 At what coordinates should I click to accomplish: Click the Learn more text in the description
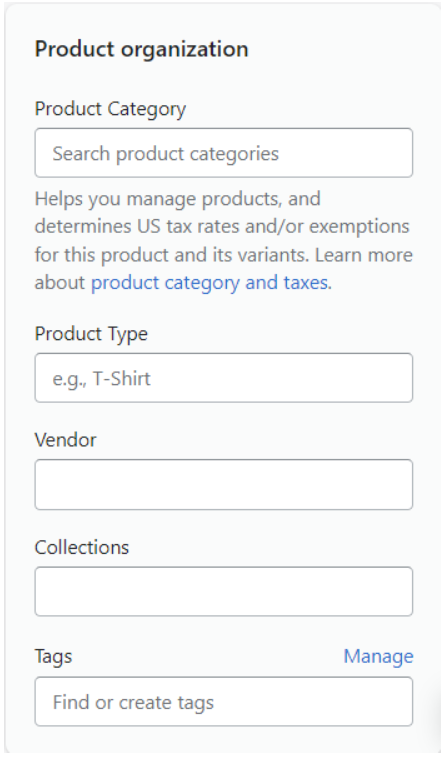(x=364, y=255)
